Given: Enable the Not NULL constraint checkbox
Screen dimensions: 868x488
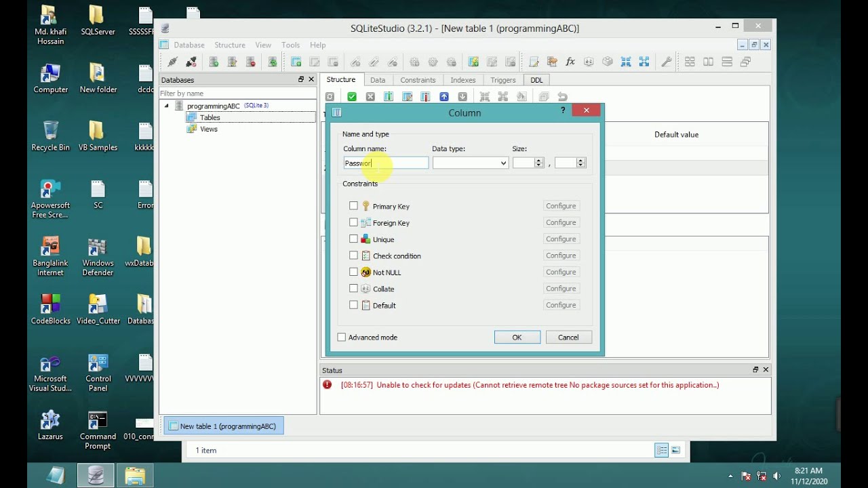Looking at the screenshot, I should coord(353,272).
